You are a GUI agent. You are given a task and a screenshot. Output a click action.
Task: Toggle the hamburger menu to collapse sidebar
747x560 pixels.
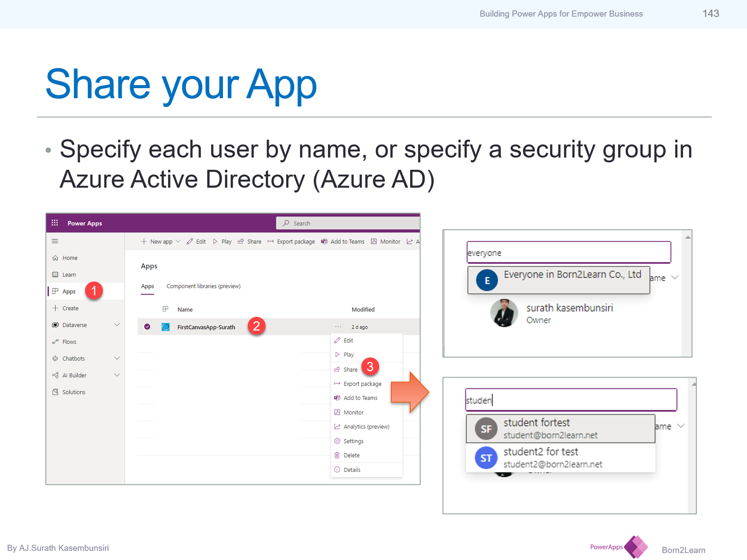click(55, 241)
